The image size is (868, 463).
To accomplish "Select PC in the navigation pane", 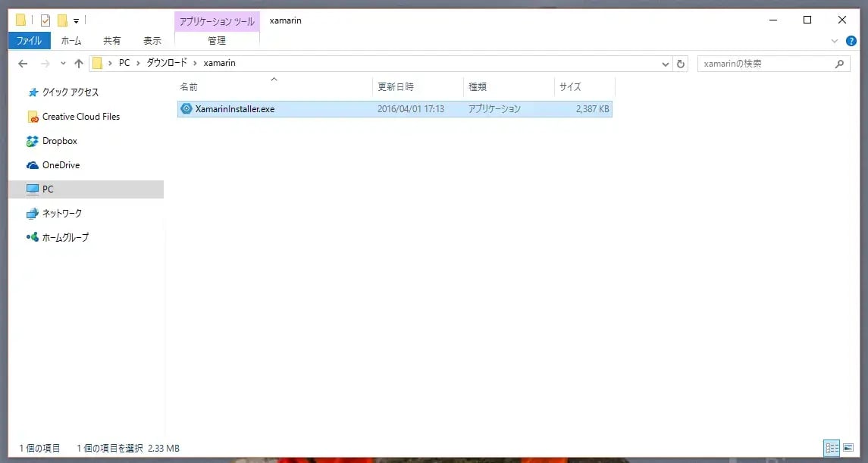I will [86, 189].
